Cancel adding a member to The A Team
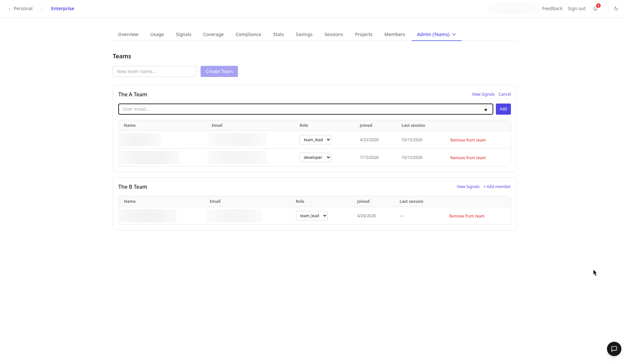This screenshot has width=624, height=364. coord(505,94)
